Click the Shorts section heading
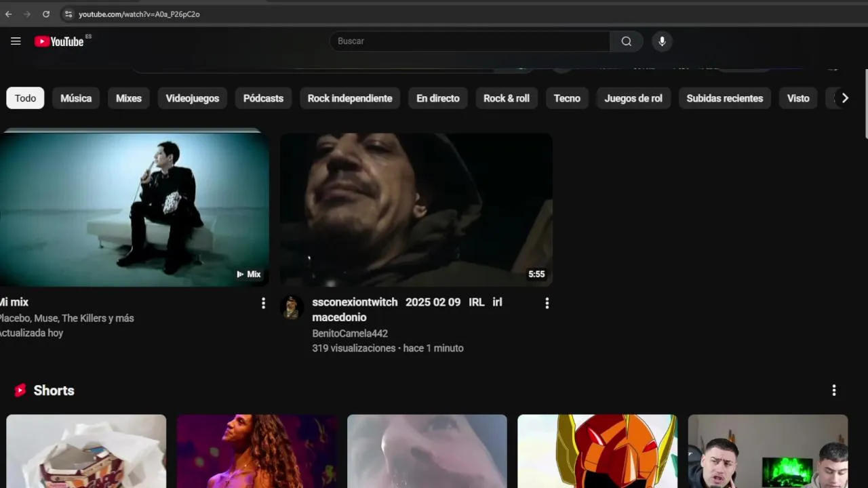Screen dimensions: 868x488 pyautogui.click(x=54, y=390)
